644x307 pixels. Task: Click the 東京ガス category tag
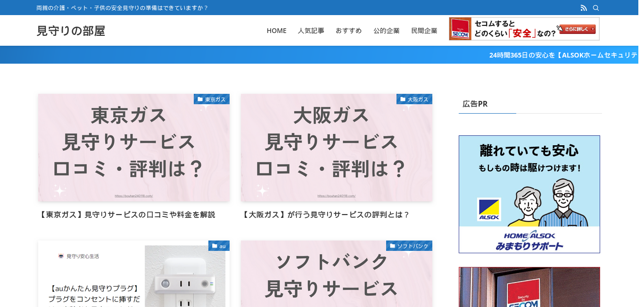pos(212,99)
